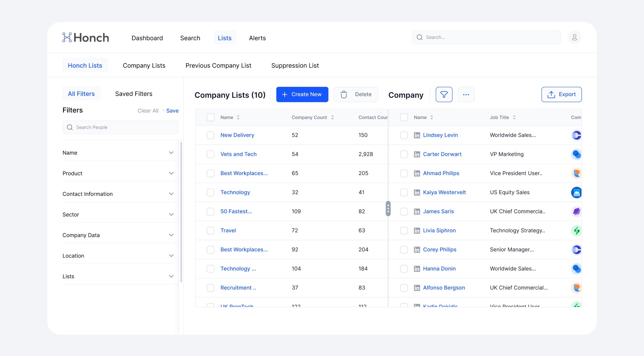
Task: Open the three-dot more options menu
Action: coord(466,94)
